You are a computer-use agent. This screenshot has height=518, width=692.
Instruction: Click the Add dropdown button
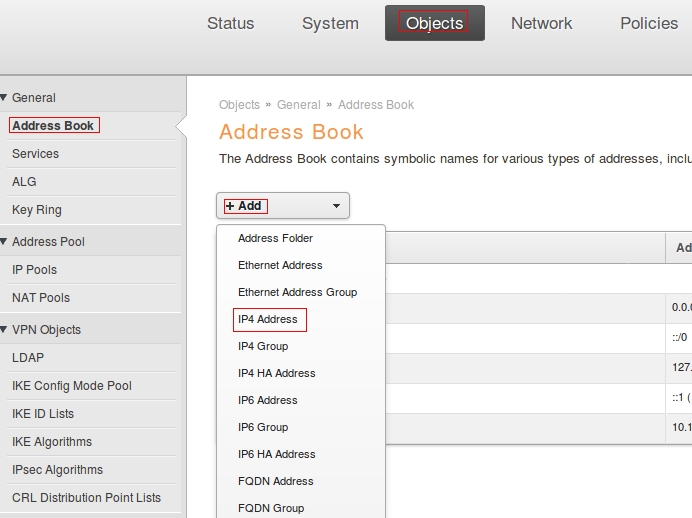pyautogui.click(x=283, y=206)
